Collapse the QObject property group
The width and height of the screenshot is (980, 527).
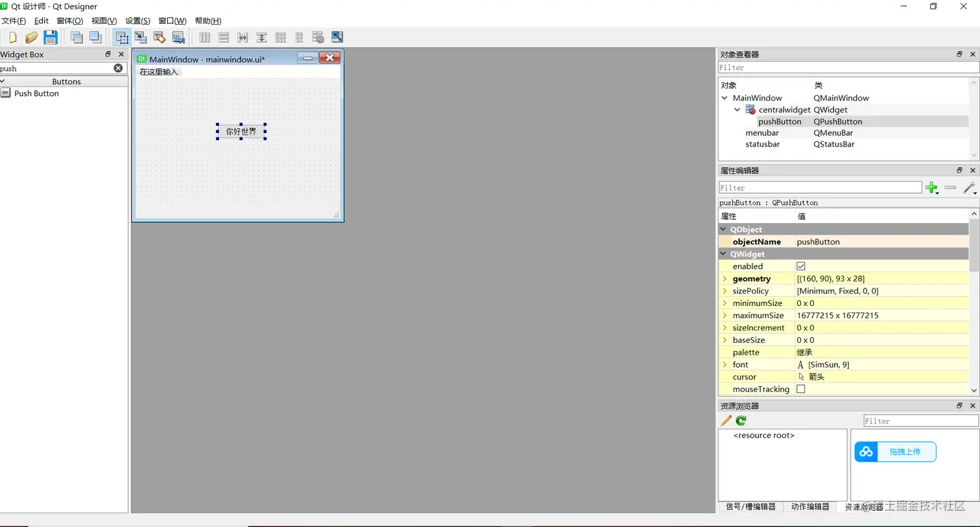click(x=723, y=229)
